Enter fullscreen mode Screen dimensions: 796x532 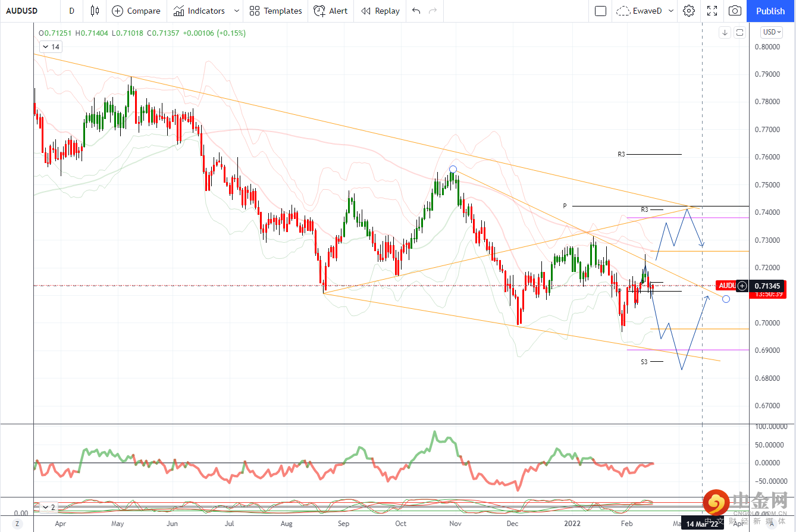tap(712, 11)
